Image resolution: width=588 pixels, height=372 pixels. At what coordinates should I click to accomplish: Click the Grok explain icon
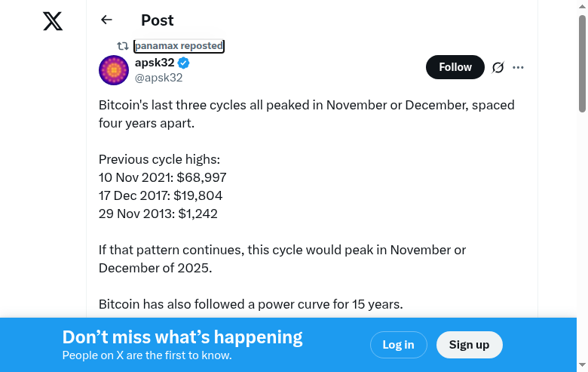tap(498, 67)
